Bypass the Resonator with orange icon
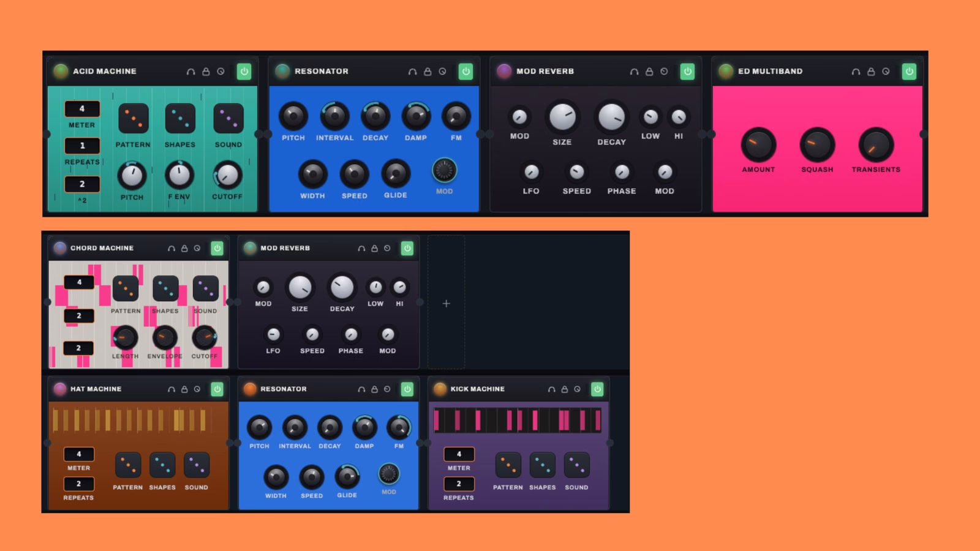Viewport: 980px width, 551px height. [407, 389]
